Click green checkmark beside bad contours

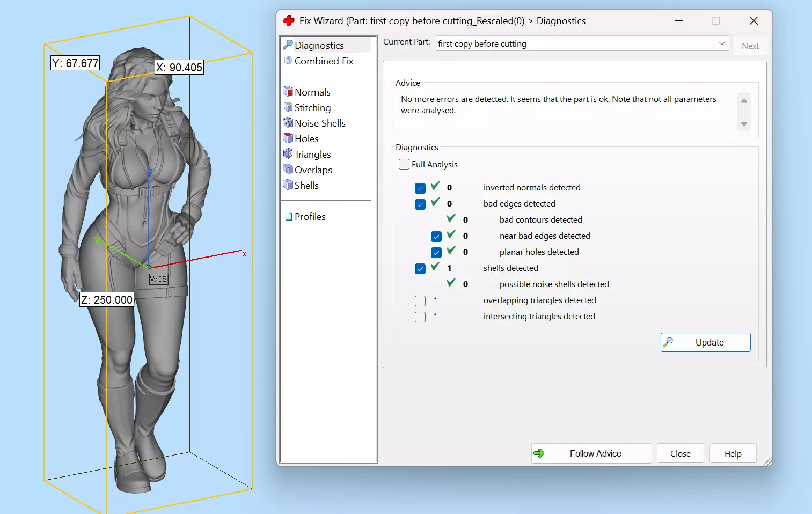point(451,218)
